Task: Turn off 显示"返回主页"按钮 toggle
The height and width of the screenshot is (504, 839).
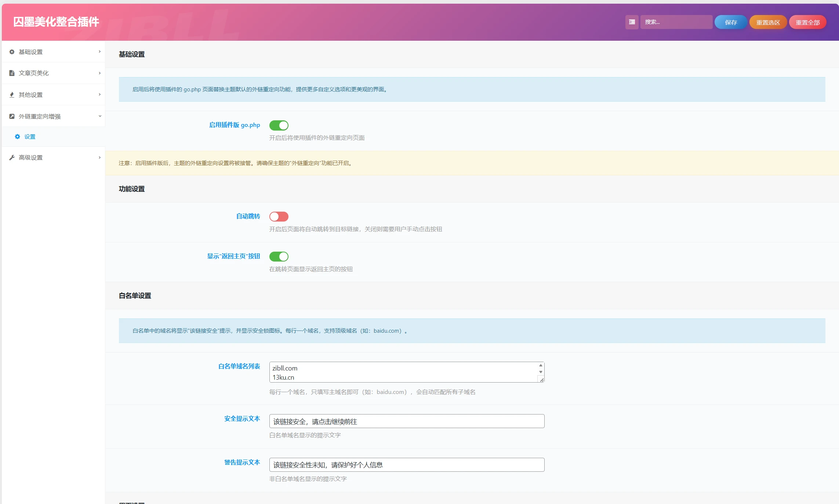Action: [x=279, y=257]
